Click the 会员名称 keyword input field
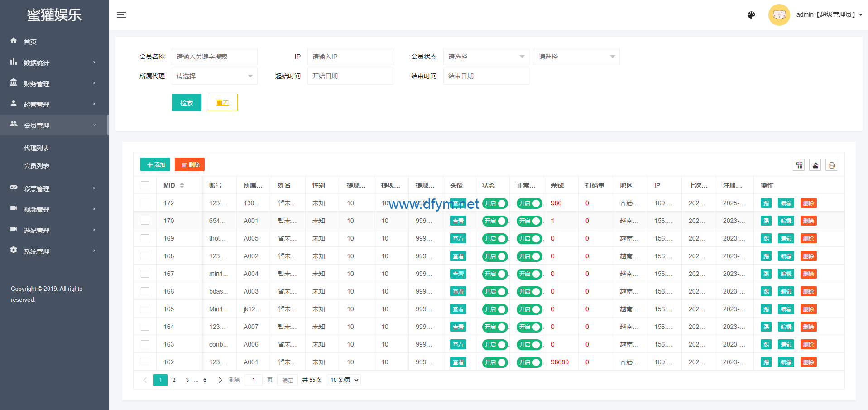Image resolution: width=868 pixels, height=410 pixels. click(214, 57)
